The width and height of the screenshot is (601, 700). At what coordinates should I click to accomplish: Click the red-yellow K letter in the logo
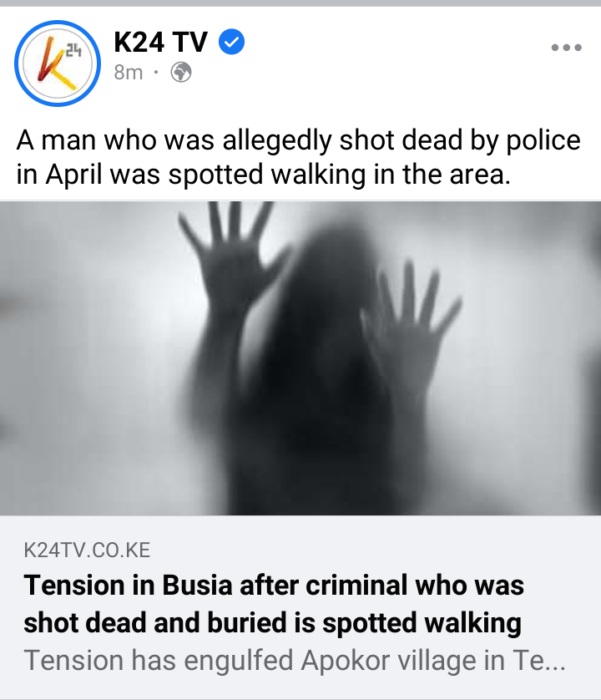click(54, 63)
